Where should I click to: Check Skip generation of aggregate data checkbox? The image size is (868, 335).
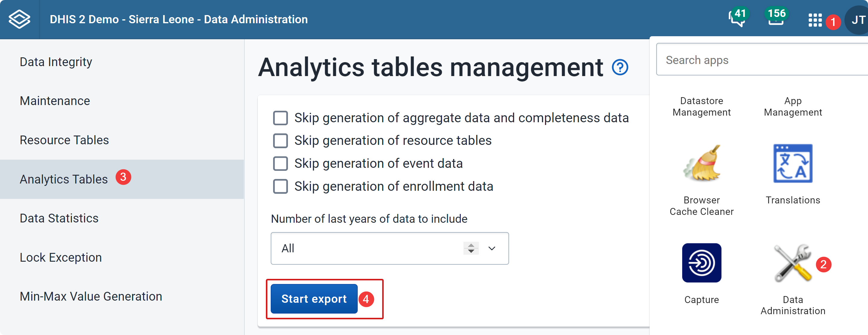click(x=280, y=118)
